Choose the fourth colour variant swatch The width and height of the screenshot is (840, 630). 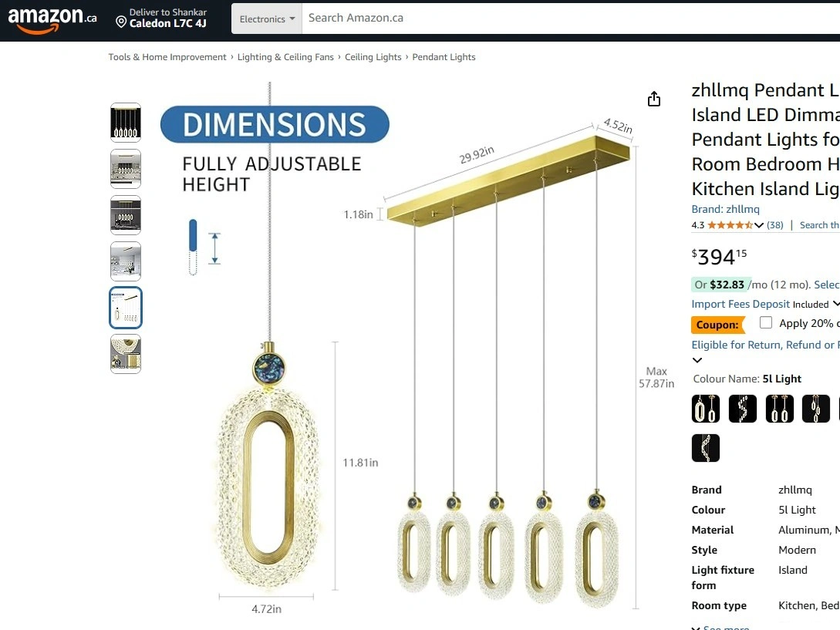(x=816, y=408)
